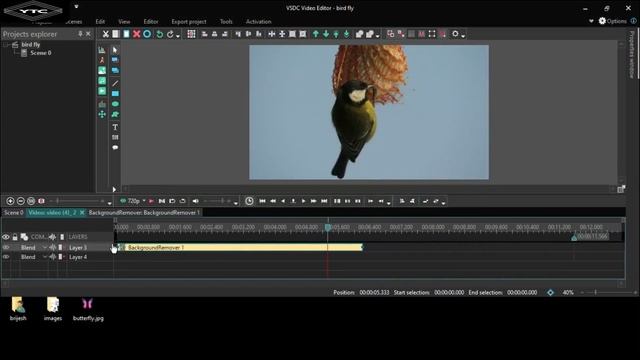
Task: Pin the Projects explorer panel
Action: point(80,34)
